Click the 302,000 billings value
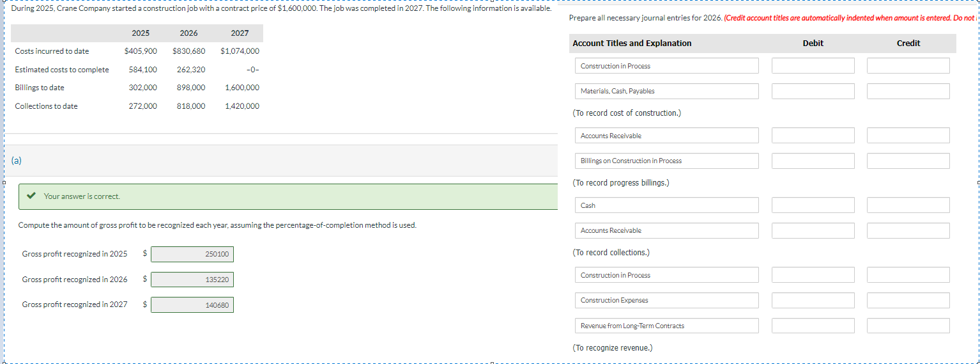 [x=143, y=88]
